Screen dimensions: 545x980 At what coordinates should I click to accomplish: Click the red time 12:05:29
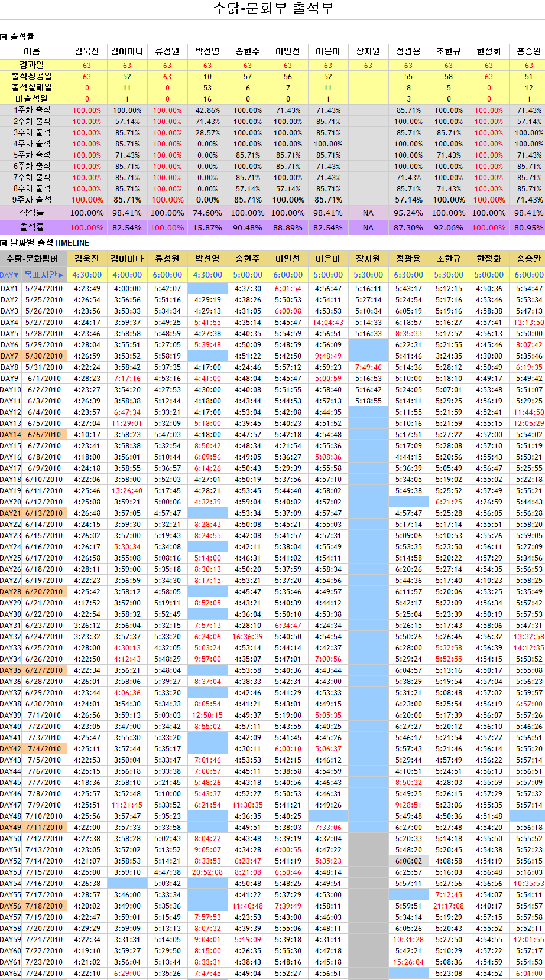[529, 424]
